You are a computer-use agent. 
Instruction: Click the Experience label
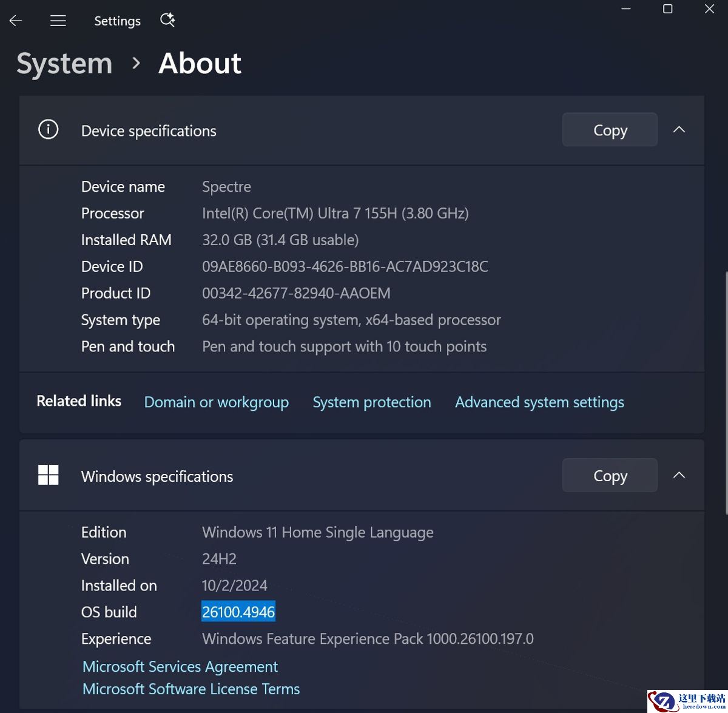tap(116, 639)
